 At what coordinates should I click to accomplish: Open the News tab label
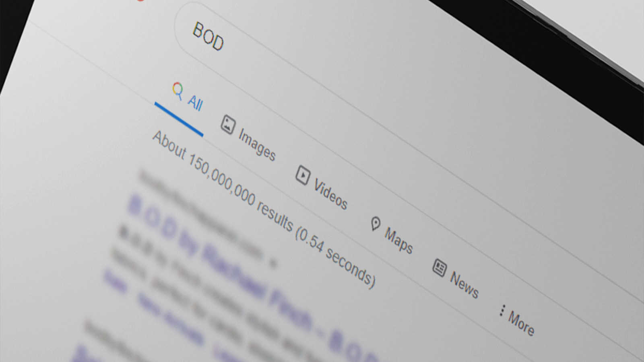pyautogui.click(x=464, y=285)
